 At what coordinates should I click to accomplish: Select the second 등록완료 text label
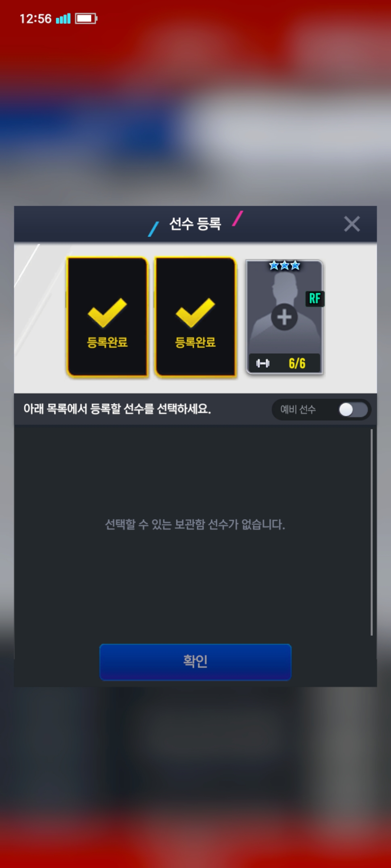pos(195,342)
